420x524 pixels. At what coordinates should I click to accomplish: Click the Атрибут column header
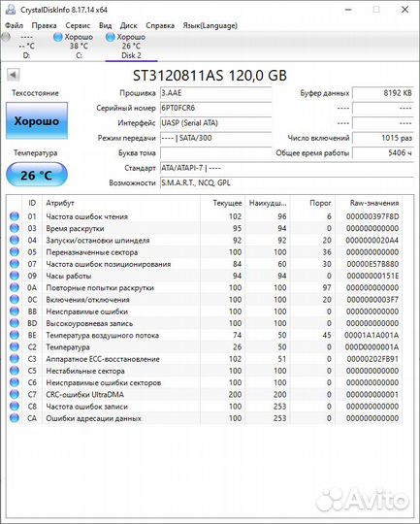121,203
